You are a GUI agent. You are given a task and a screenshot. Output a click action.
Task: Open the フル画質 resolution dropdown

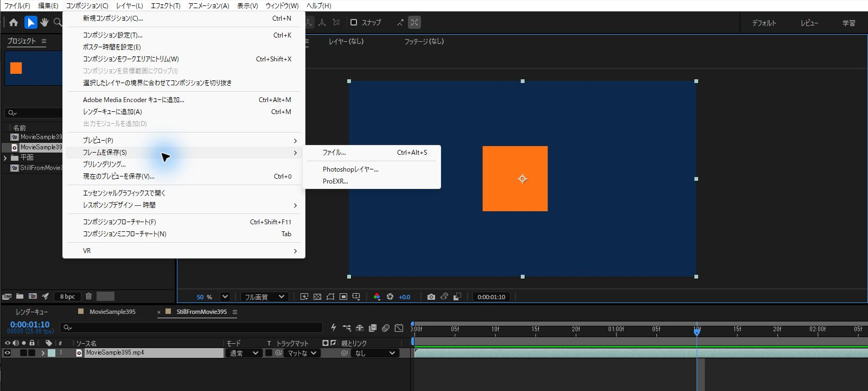264,297
